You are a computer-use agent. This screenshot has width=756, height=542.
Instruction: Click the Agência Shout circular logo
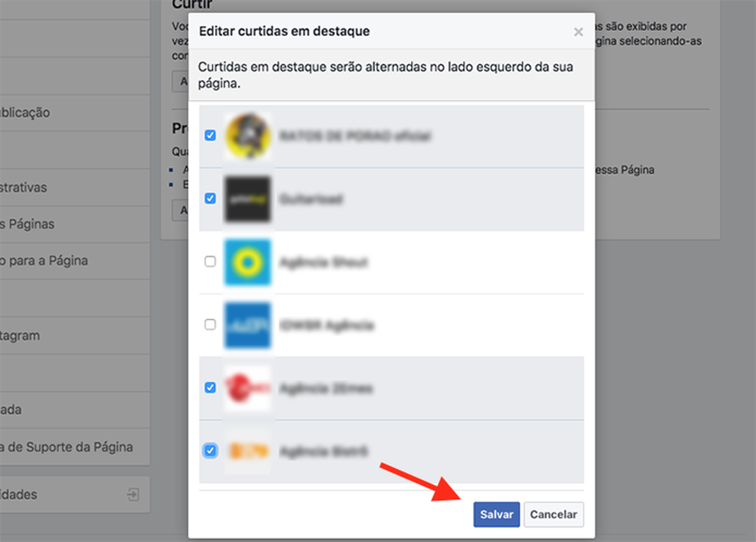[x=247, y=262]
